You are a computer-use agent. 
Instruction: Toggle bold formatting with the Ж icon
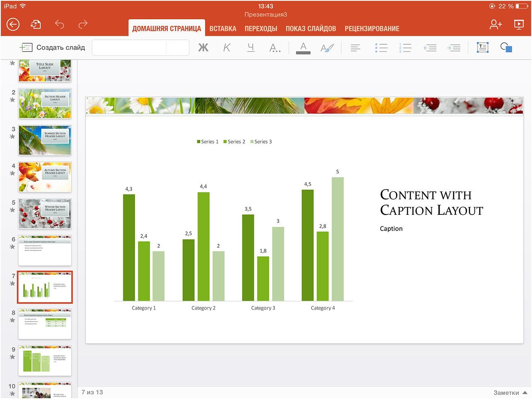coord(203,47)
